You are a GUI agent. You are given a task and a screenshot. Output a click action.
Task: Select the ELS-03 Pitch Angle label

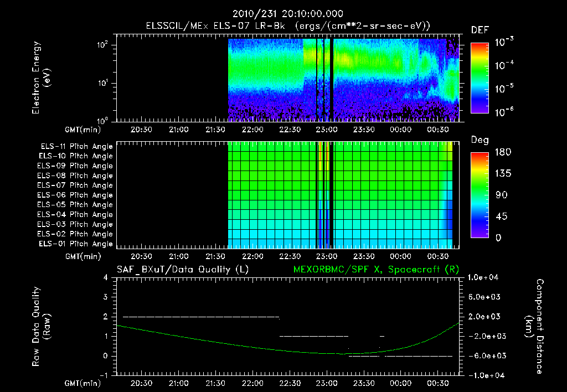[x=75, y=224]
